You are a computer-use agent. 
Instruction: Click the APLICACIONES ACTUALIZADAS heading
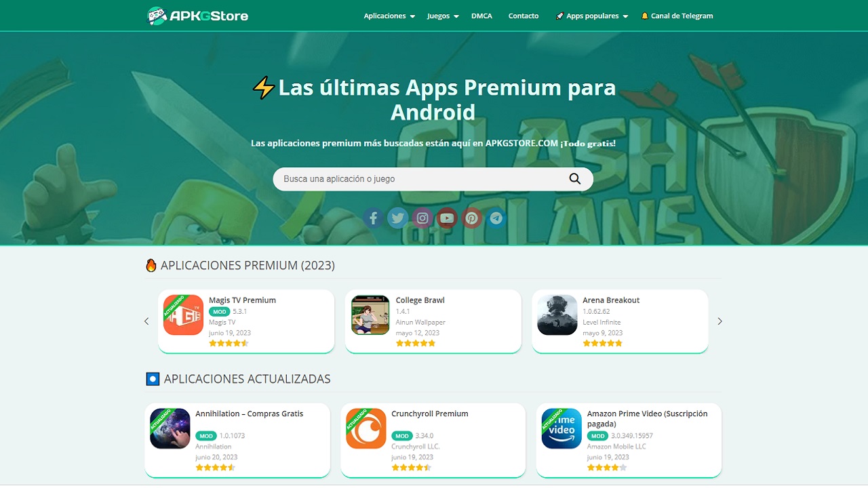247,379
